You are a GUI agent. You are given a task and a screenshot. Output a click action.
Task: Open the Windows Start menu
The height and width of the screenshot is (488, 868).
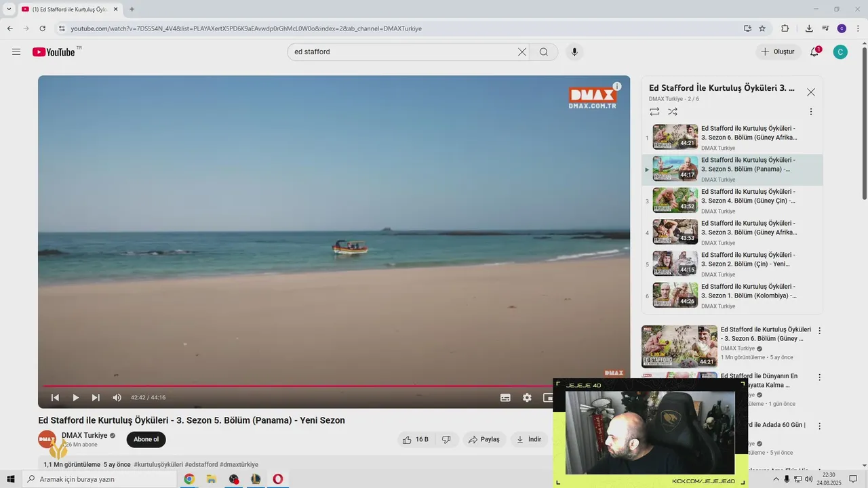(x=11, y=479)
